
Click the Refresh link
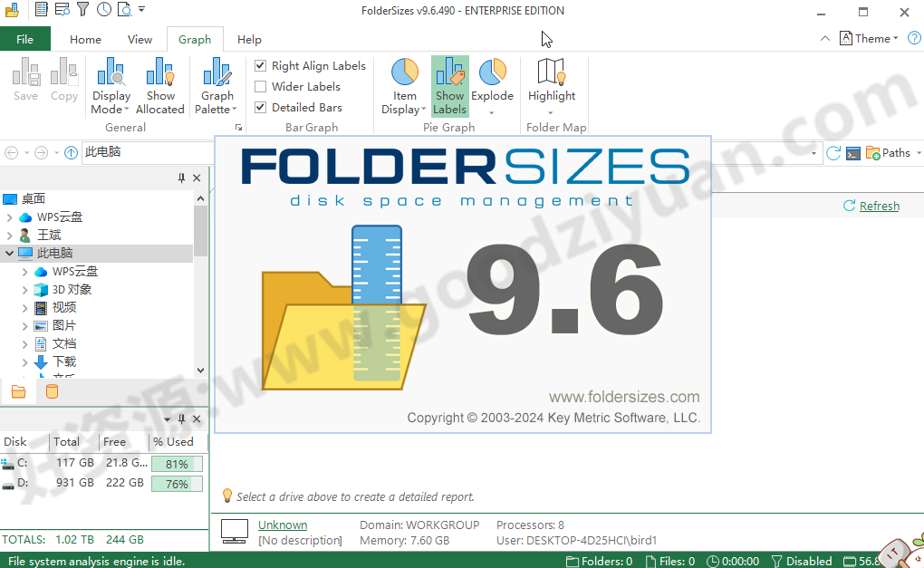(x=877, y=205)
